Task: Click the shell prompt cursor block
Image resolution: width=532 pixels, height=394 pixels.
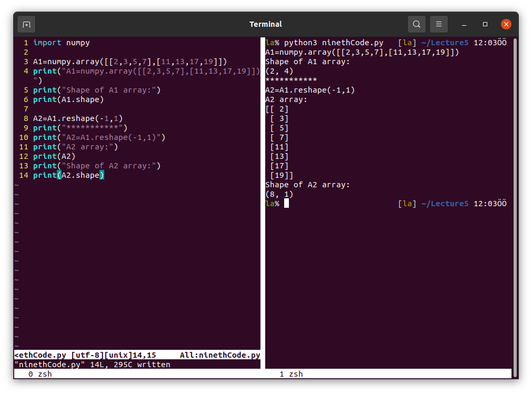Action: tap(286, 204)
